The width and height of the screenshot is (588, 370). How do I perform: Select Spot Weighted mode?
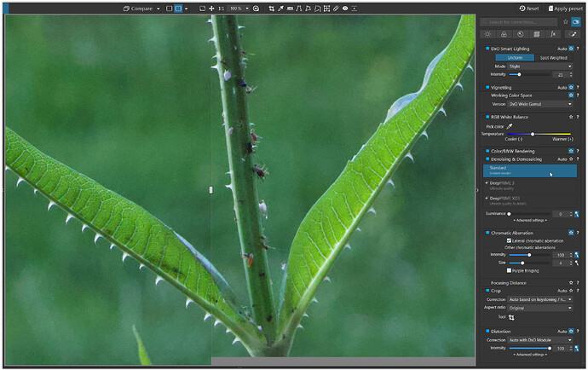pos(554,58)
